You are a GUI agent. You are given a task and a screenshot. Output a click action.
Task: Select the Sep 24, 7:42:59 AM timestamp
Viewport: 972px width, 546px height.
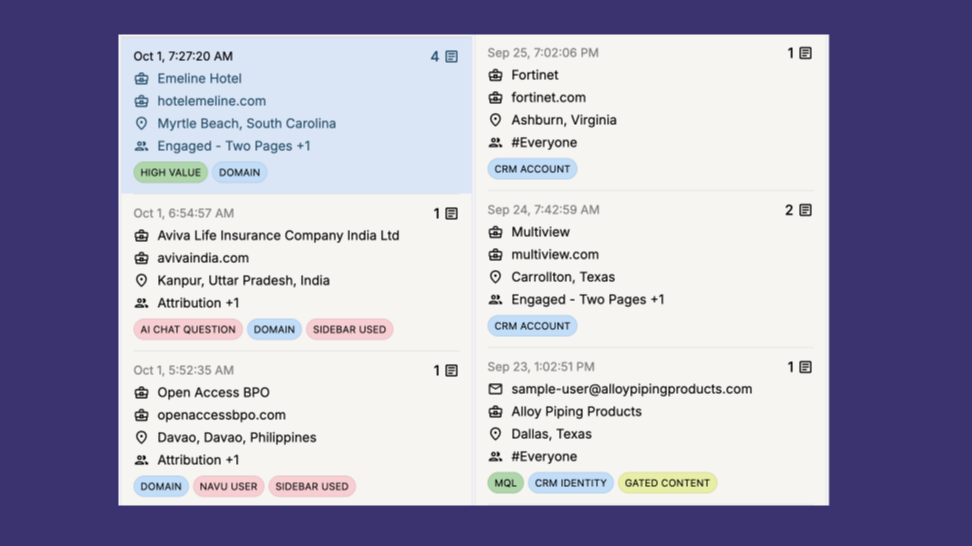pyautogui.click(x=543, y=210)
